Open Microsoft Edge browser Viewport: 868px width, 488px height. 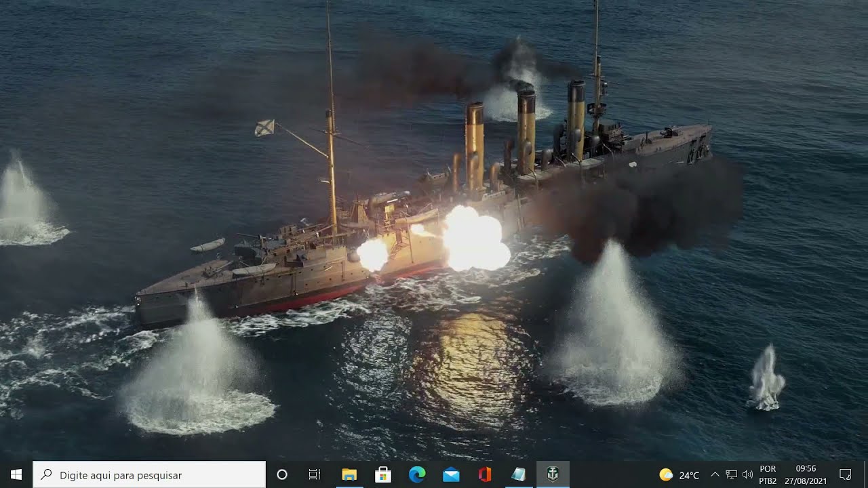tap(417, 474)
